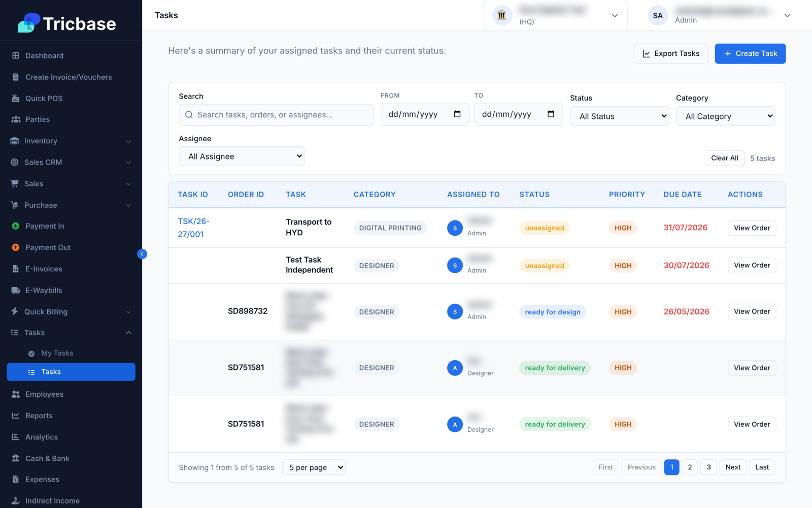Image resolution: width=812 pixels, height=508 pixels.
Task: Open the Admin account menu chevron
Action: 787,16
